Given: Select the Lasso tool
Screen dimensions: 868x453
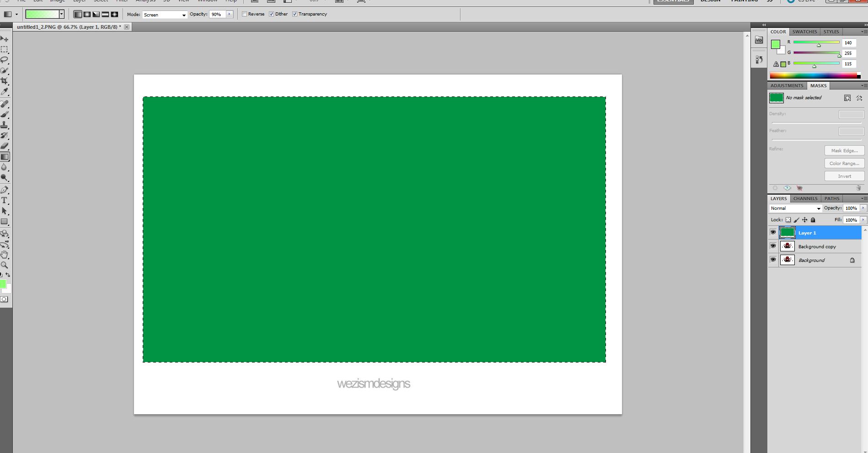Looking at the screenshot, I should click(x=5, y=60).
